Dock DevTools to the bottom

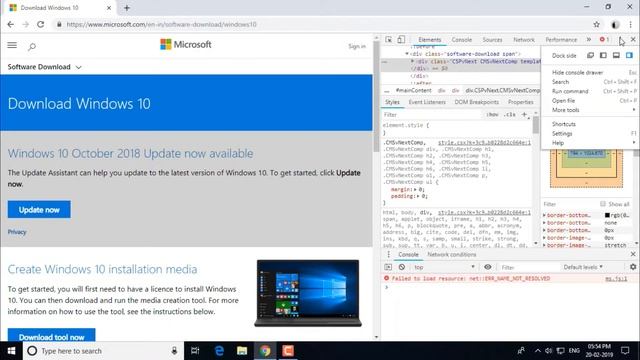click(616, 56)
